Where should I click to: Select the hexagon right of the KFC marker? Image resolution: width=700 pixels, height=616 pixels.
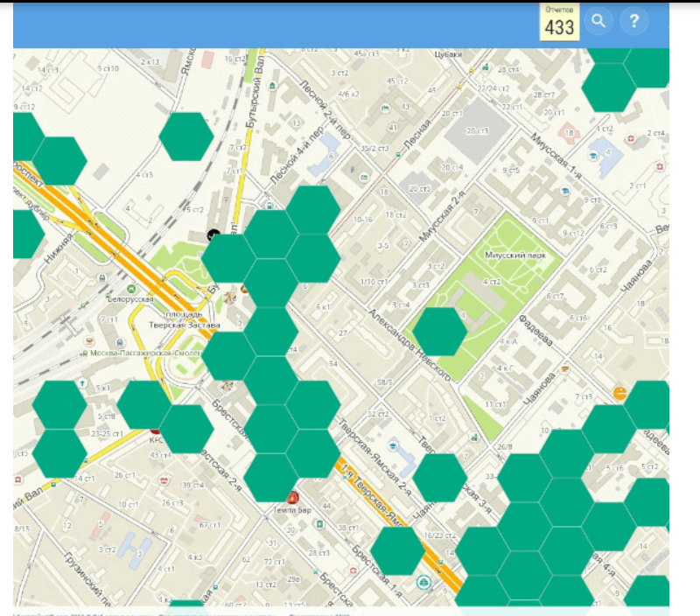(186, 429)
